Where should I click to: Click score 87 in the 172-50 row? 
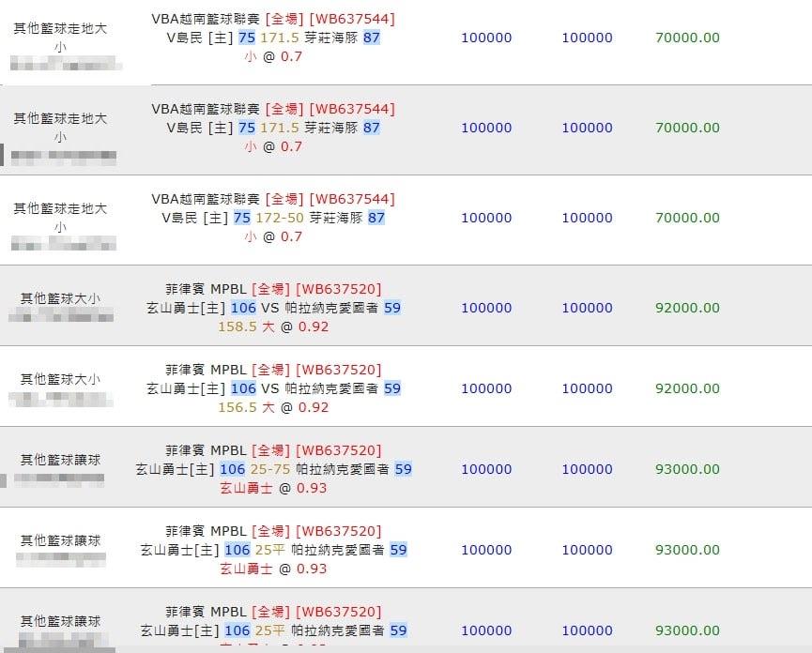point(376,218)
